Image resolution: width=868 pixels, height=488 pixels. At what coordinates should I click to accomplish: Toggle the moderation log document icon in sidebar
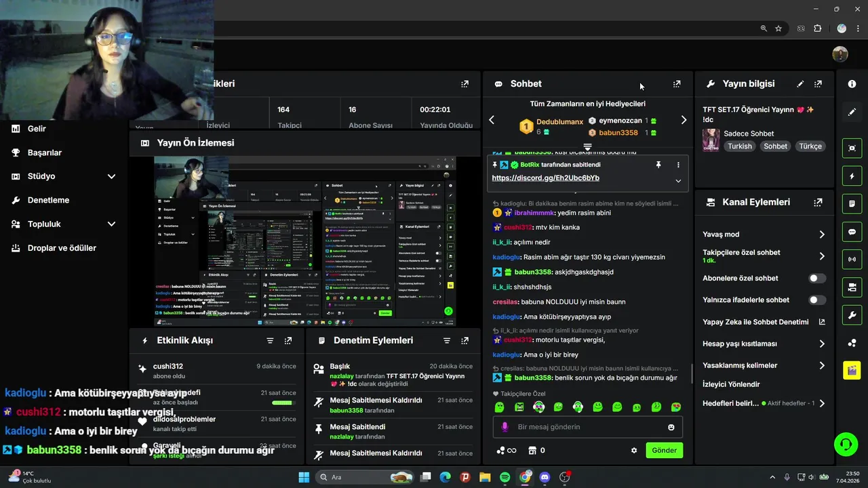pos(852,203)
